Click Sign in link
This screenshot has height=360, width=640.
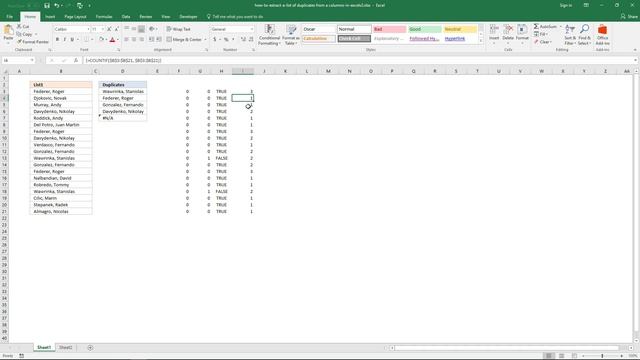(566, 5)
